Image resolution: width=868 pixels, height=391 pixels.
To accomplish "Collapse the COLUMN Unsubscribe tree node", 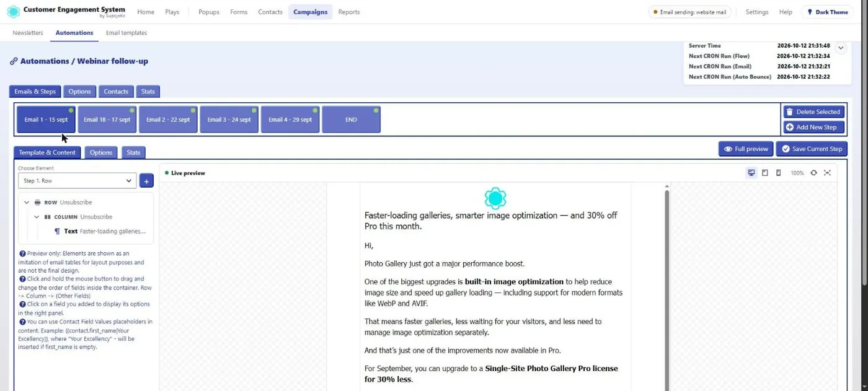I will (37, 217).
